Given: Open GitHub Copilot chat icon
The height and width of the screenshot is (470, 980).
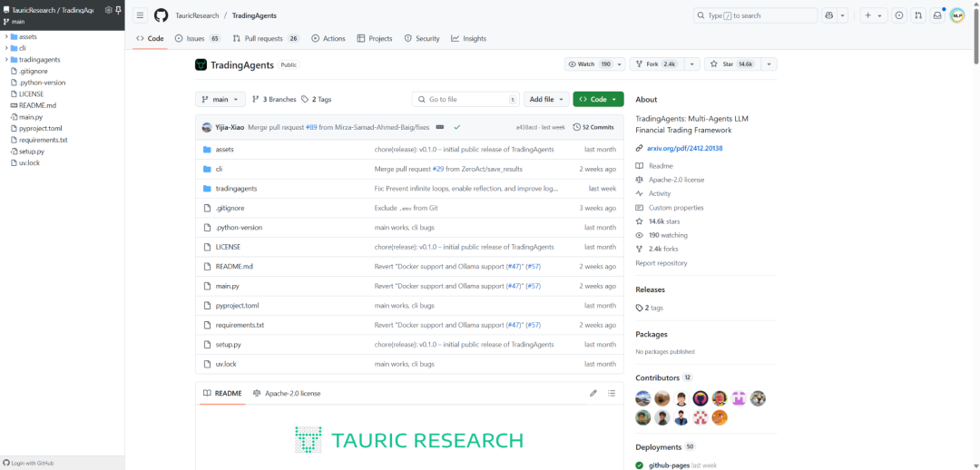Looking at the screenshot, I should [x=829, y=15].
